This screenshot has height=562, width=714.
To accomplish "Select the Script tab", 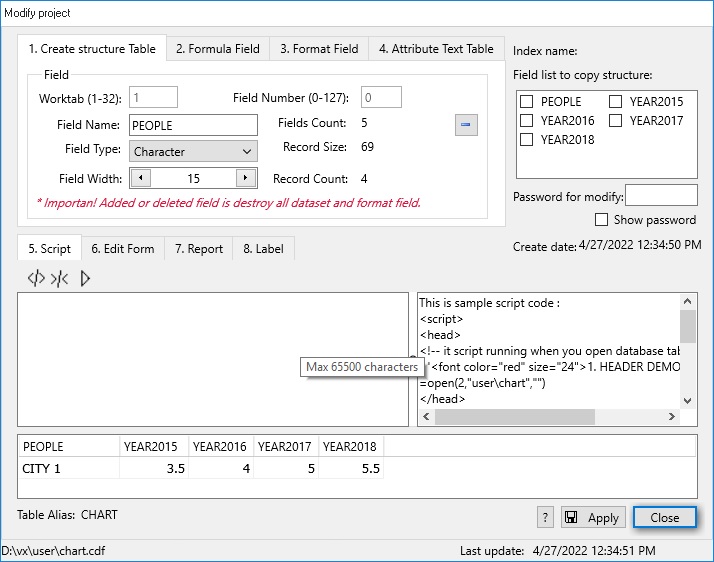I will pyautogui.click(x=49, y=248).
